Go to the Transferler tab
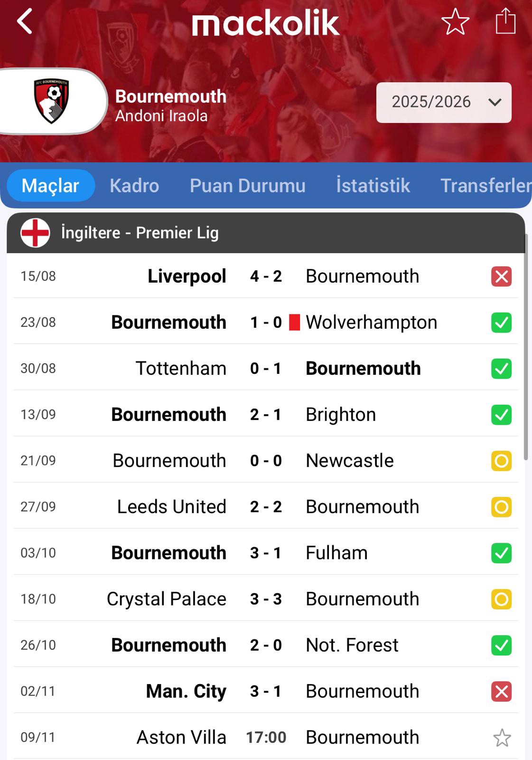Image resolution: width=532 pixels, height=760 pixels. (485, 186)
